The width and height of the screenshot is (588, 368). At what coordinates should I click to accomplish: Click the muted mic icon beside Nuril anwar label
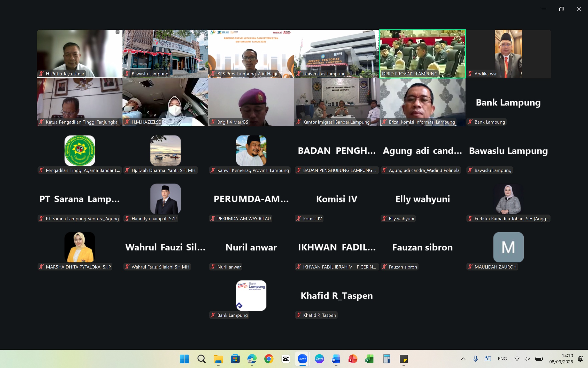213,267
